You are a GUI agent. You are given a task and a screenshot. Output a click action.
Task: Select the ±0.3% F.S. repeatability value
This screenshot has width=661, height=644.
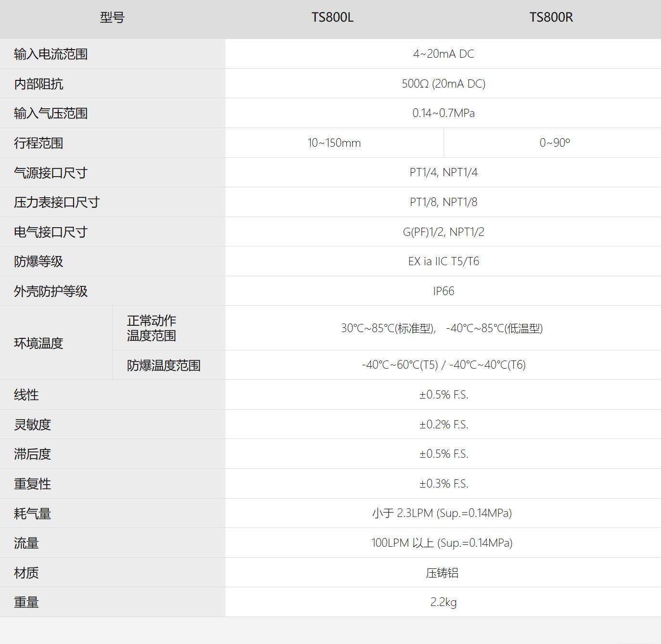(443, 484)
